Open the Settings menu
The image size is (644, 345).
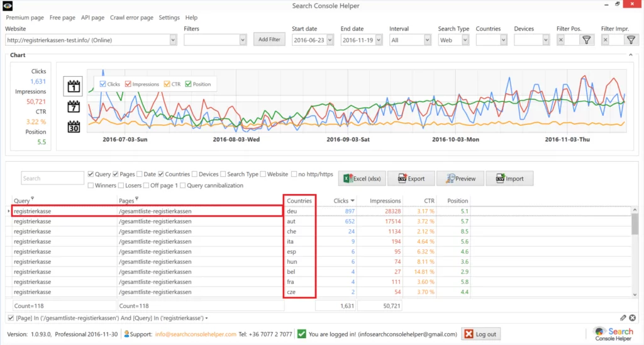coord(169,18)
